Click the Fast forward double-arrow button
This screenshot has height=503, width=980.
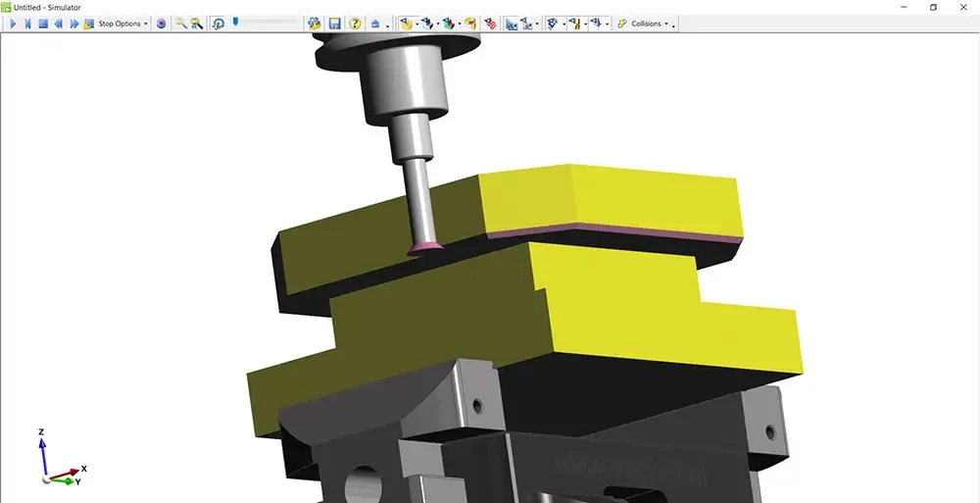74,24
